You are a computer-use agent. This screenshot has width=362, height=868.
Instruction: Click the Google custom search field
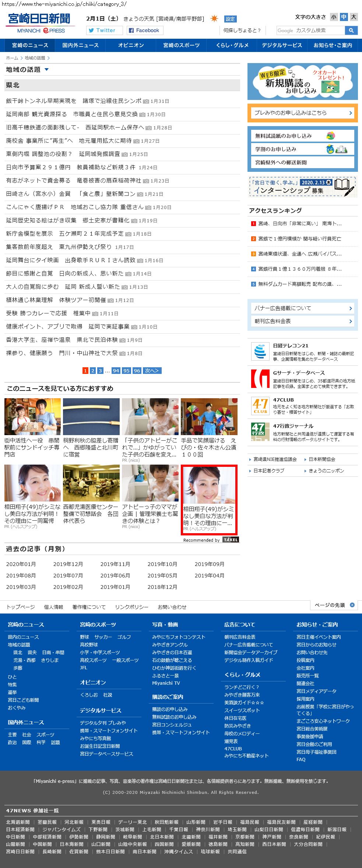point(310,30)
